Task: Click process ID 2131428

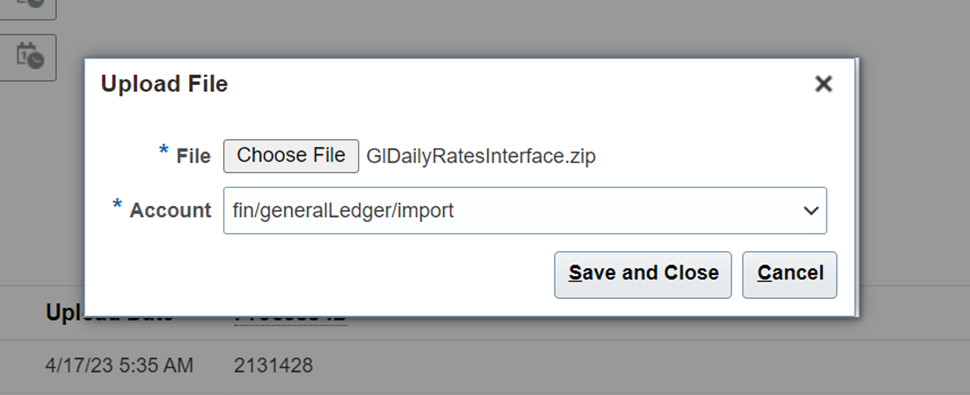Action: pos(273,365)
